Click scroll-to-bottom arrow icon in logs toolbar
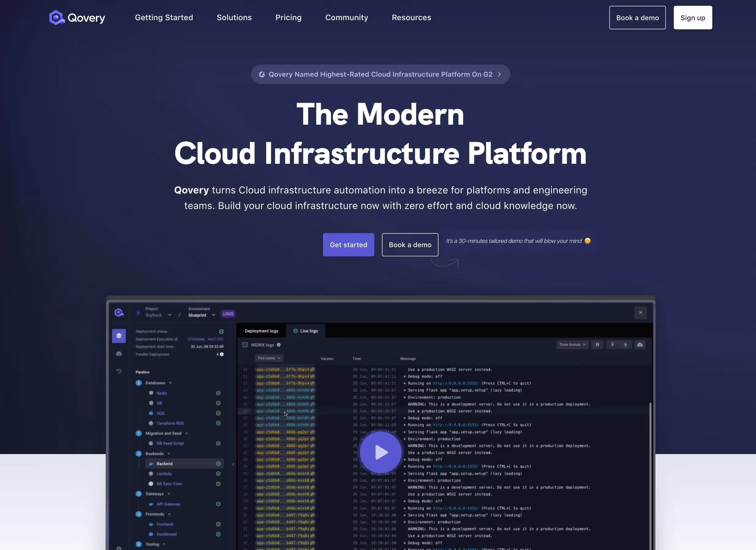The image size is (756, 550). (625, 345)
